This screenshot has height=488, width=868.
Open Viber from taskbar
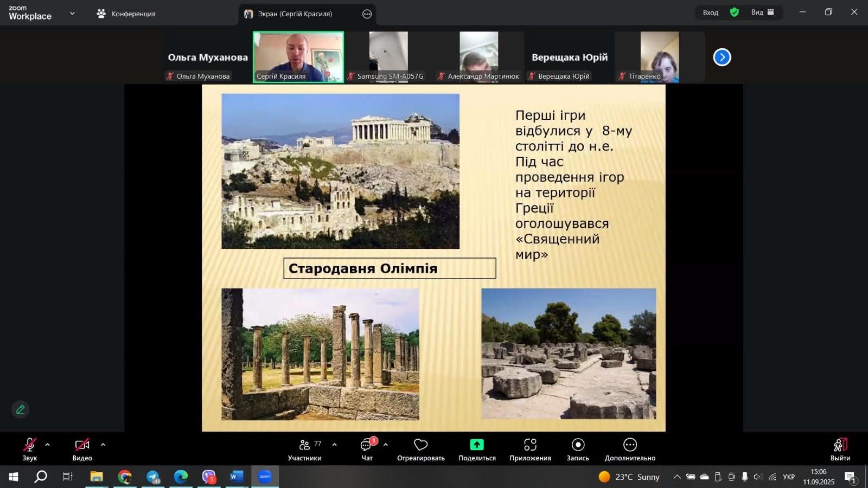coord(209,477)
